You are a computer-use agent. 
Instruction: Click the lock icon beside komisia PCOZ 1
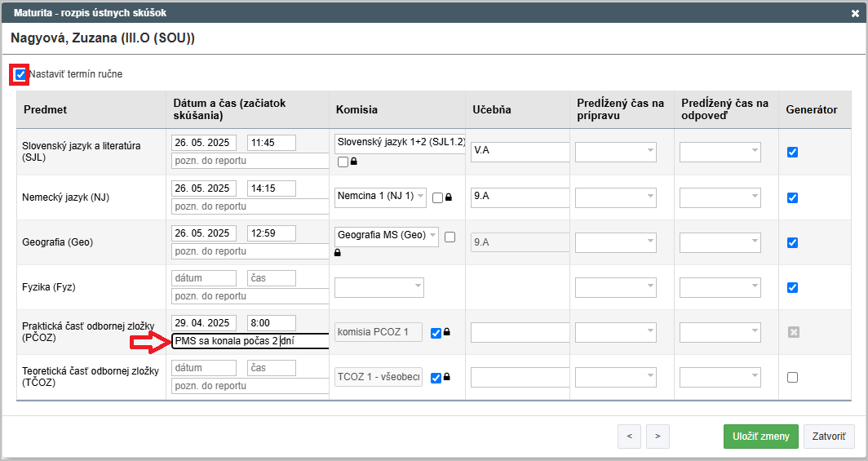448,332
